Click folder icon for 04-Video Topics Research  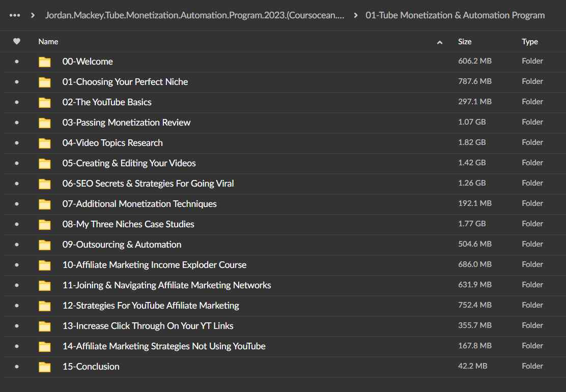click(x=45, y=143)
